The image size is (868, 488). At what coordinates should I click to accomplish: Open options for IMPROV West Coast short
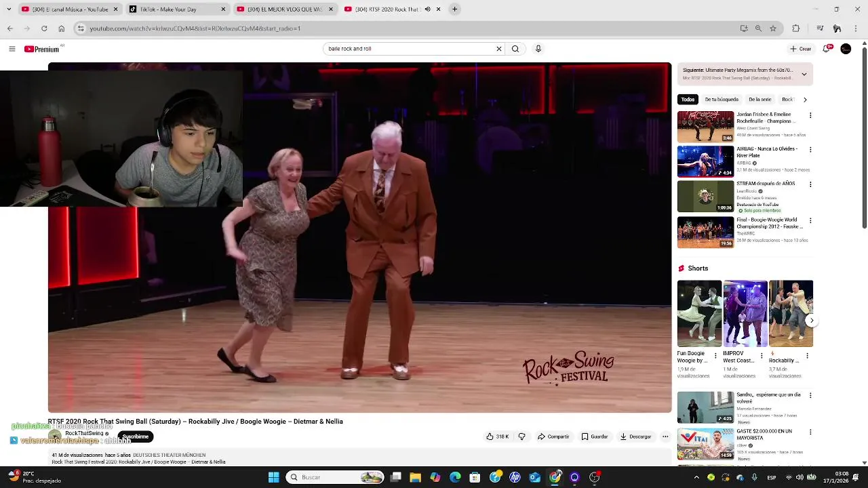tap(761, 356)
